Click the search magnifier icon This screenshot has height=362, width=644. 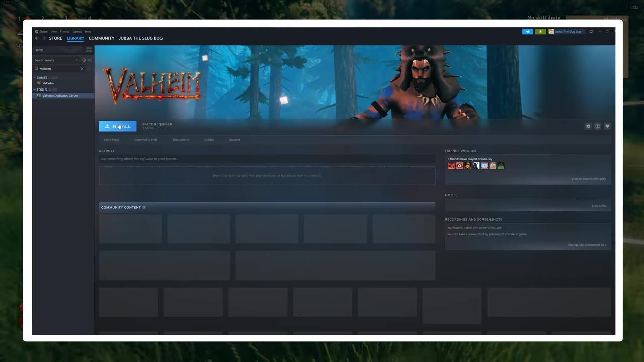37,69
